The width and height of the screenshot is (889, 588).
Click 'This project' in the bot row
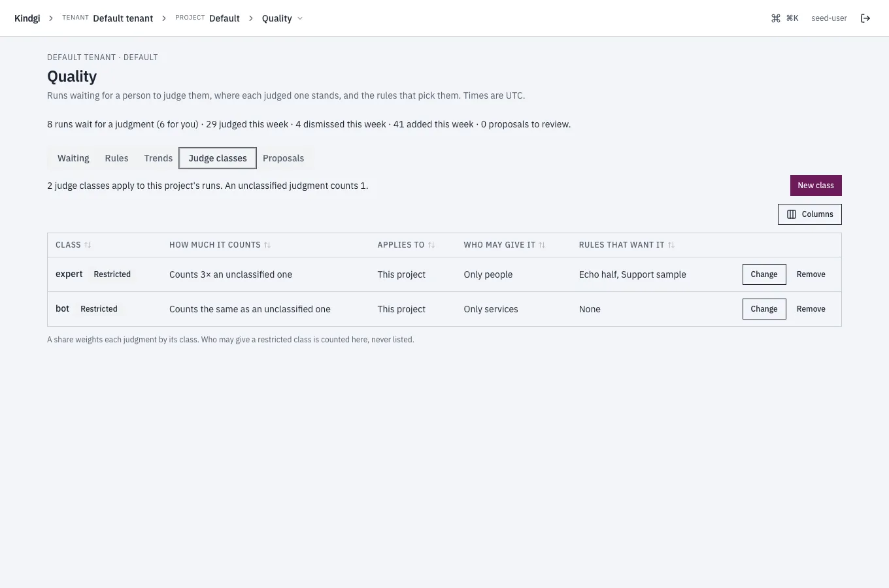tap(401, 309)
